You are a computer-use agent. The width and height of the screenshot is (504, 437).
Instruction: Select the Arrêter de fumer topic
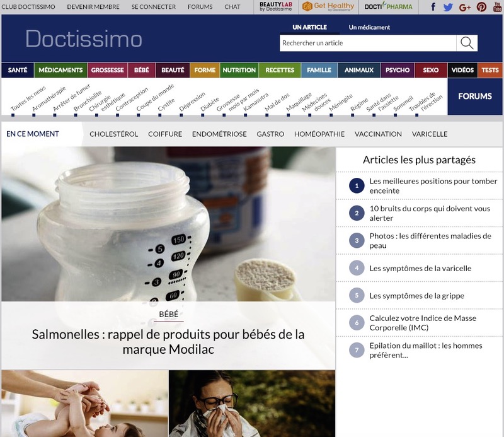(x=71, y=98)
